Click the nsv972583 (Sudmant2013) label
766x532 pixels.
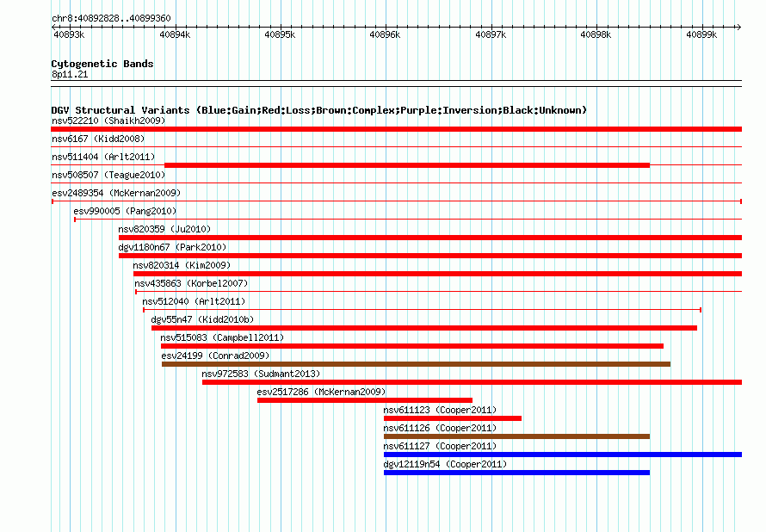pos(261,374)
